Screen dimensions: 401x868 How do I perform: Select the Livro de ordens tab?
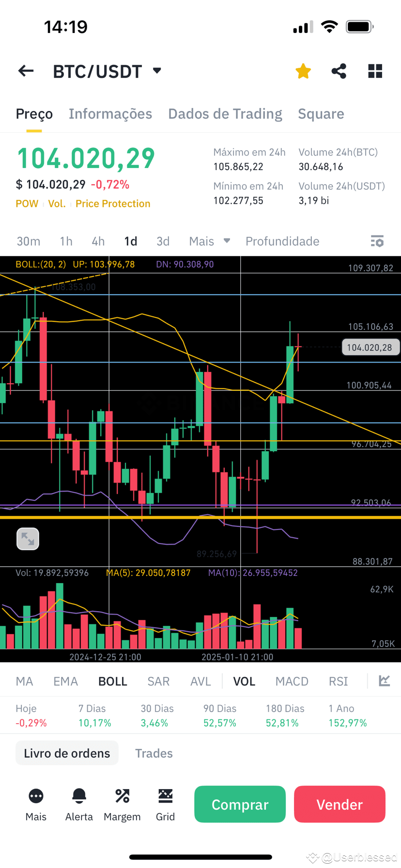[67, 753]
